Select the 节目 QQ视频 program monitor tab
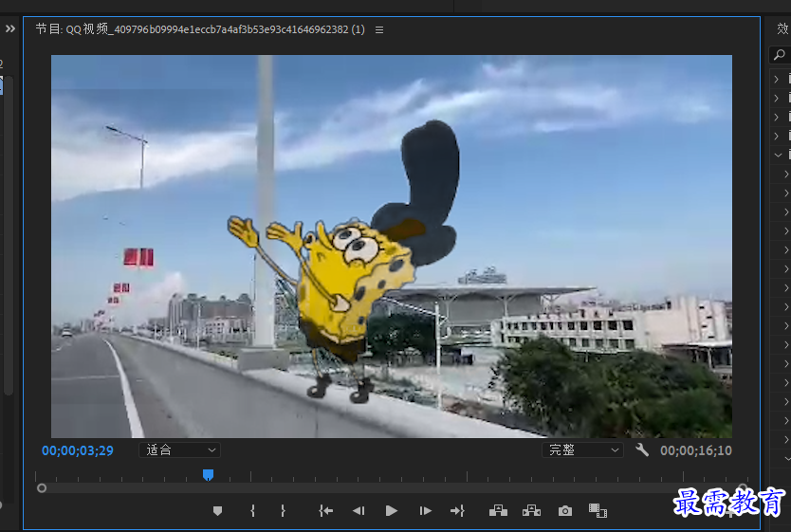791x532 pixels. point(200,29)
